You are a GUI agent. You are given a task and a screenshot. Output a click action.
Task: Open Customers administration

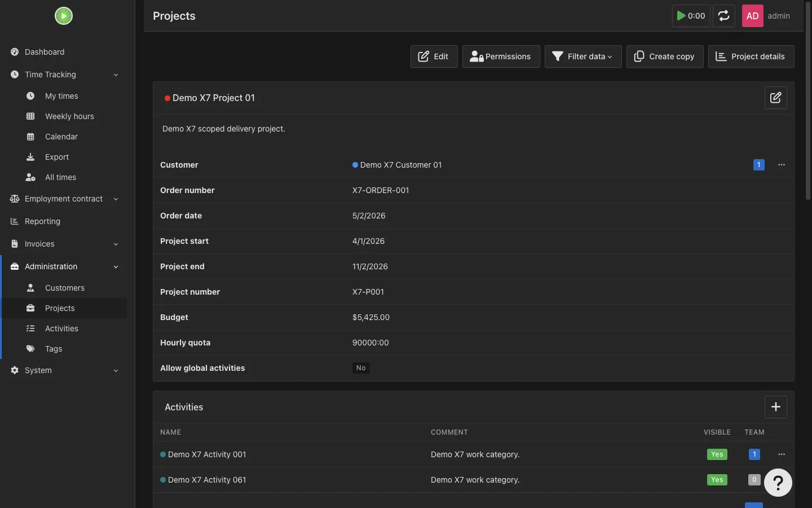(x=65, y=288)
